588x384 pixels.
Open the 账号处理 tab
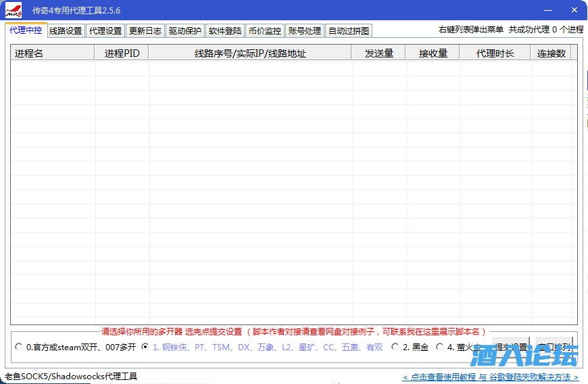click(304, 31)
